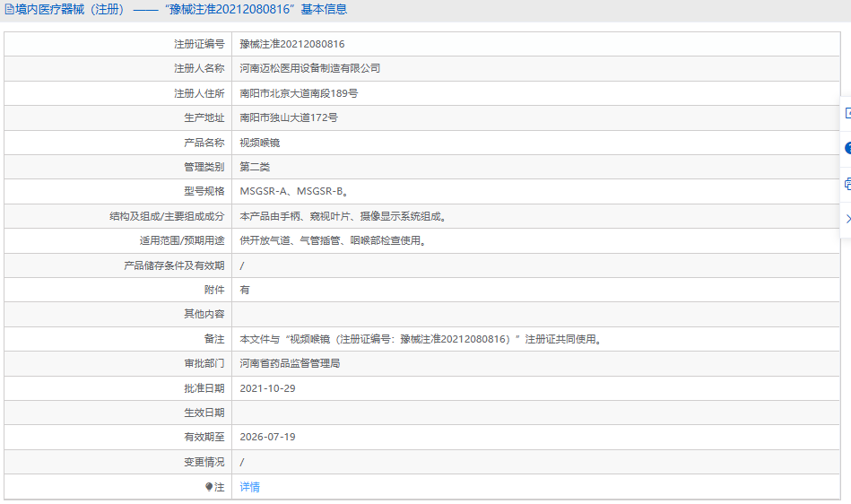Open the 详情 link in the 注 row
Viewport: 851px width, 504px height.
pos(249,487)
